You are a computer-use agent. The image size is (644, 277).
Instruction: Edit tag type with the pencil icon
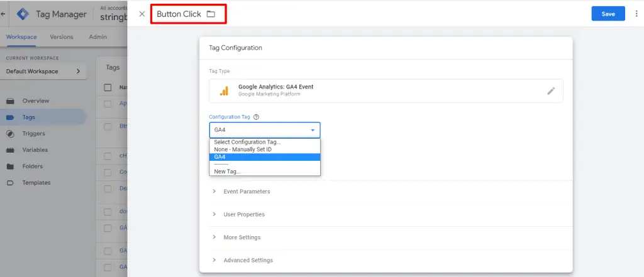(551, 91)
